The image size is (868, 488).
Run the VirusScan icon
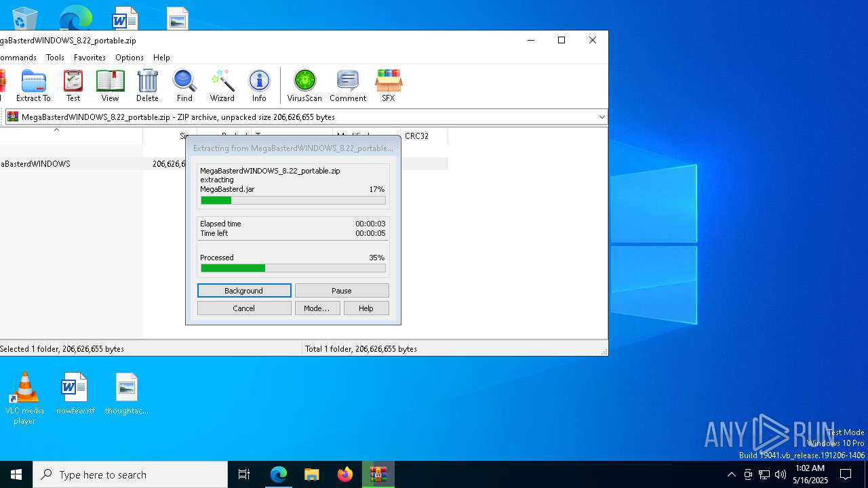pyautogui.click(x=304, y=85)
